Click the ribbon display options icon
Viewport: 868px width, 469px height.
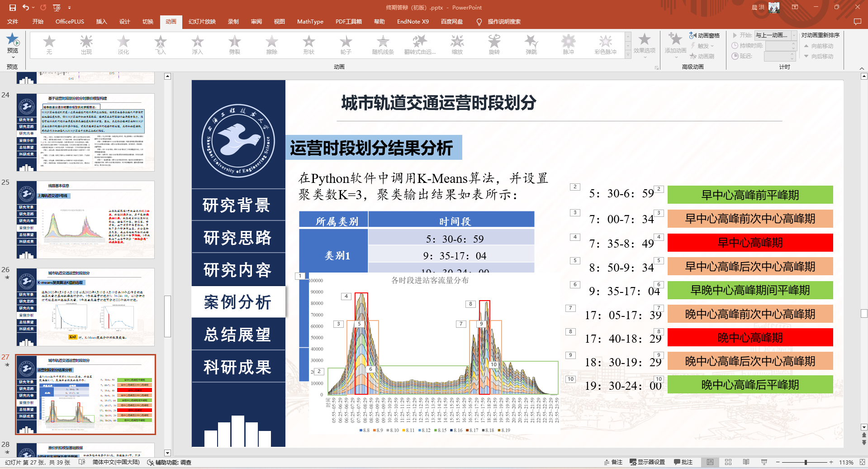coord(795,7)
